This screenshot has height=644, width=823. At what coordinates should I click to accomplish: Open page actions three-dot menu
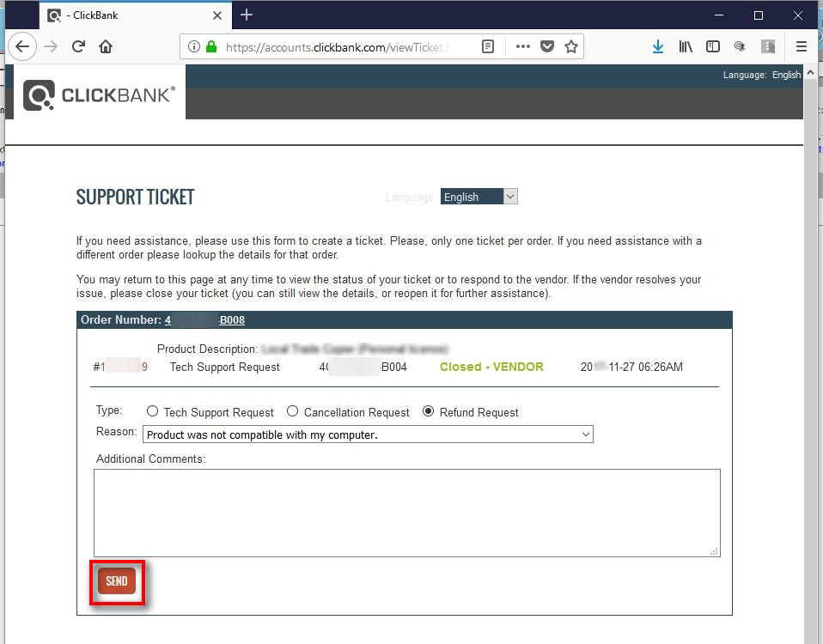(523, 46)
